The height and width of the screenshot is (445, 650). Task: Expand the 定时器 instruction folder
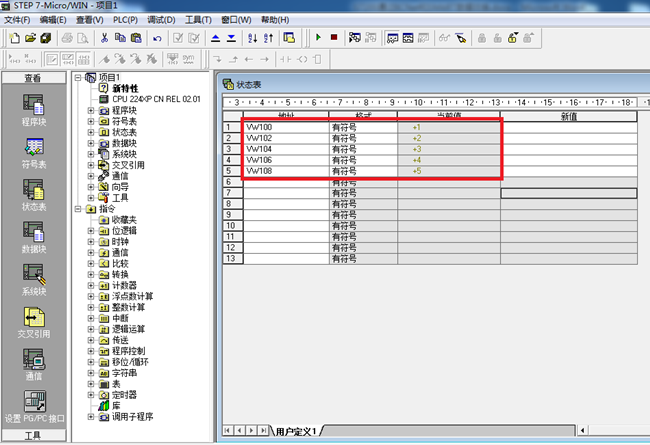coord(91,394)
